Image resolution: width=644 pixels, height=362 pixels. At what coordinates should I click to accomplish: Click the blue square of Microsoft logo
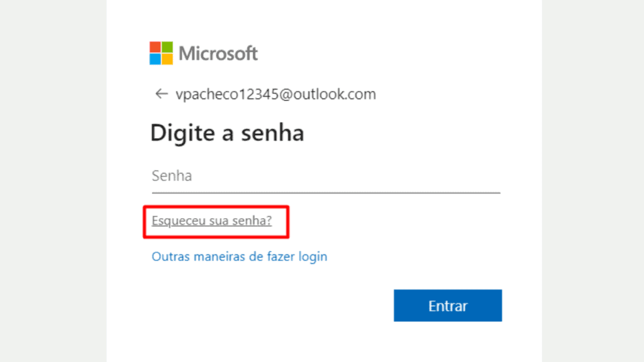155,58
